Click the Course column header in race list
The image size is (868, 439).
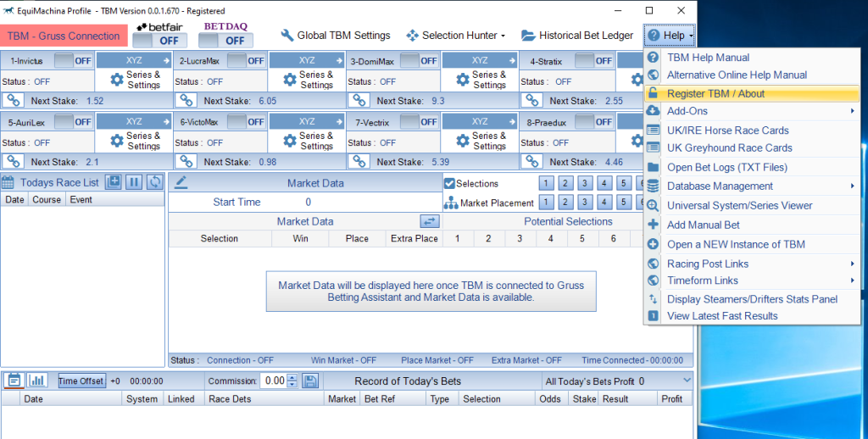click(47, 199)
